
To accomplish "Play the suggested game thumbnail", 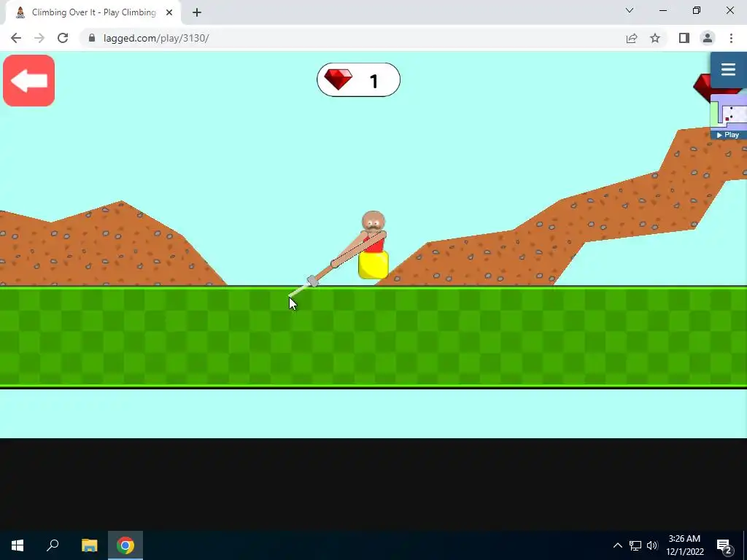I will point(729,117).
